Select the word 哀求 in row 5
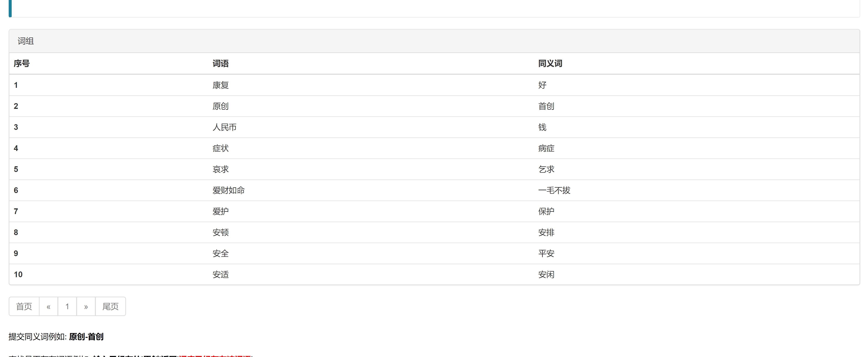This screenshot has height=357, width=868. click(x=220, y=169)
